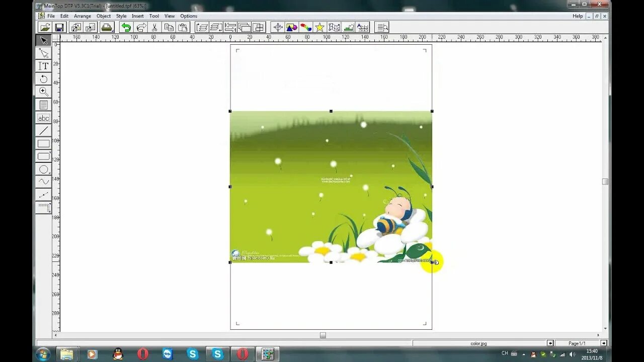The height and width of the screenshot is (362, 644).
Task: Go to next page arrow button
Action: click(604, 343)
